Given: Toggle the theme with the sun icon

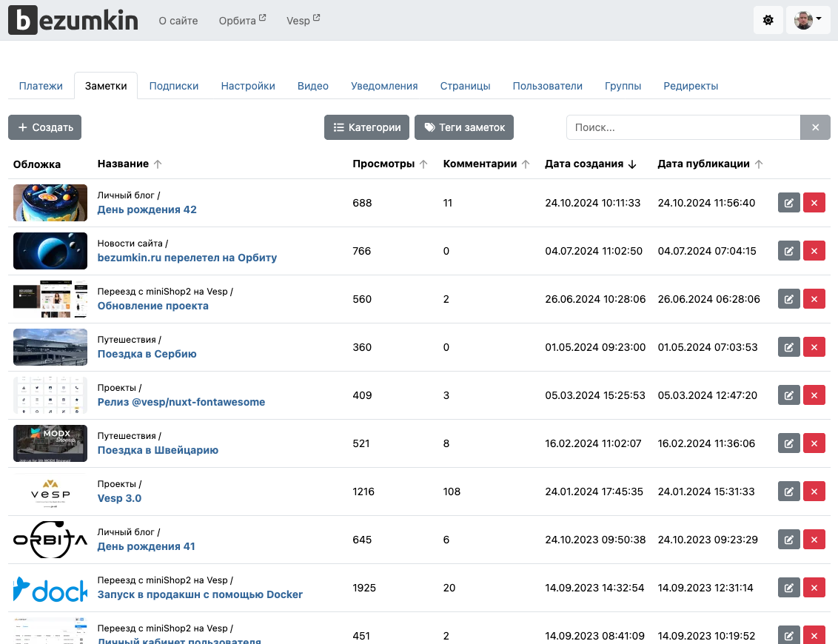Looking at the screenshot, I should [x=768, y=20].
